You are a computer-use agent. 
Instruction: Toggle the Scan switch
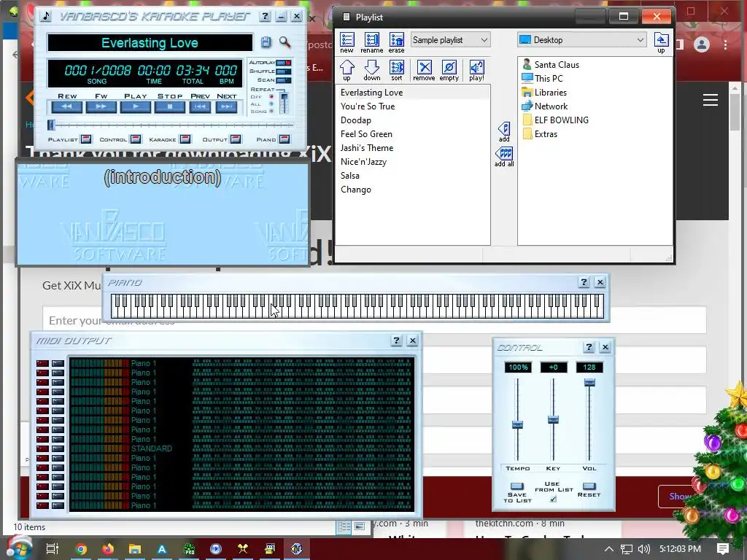(284, 80)
